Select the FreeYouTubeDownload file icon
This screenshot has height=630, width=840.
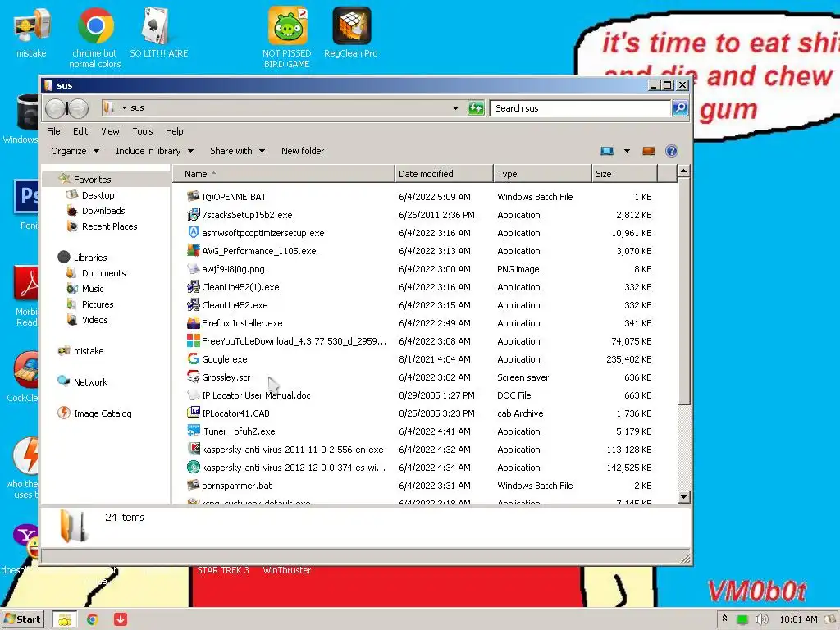[193, 340]
